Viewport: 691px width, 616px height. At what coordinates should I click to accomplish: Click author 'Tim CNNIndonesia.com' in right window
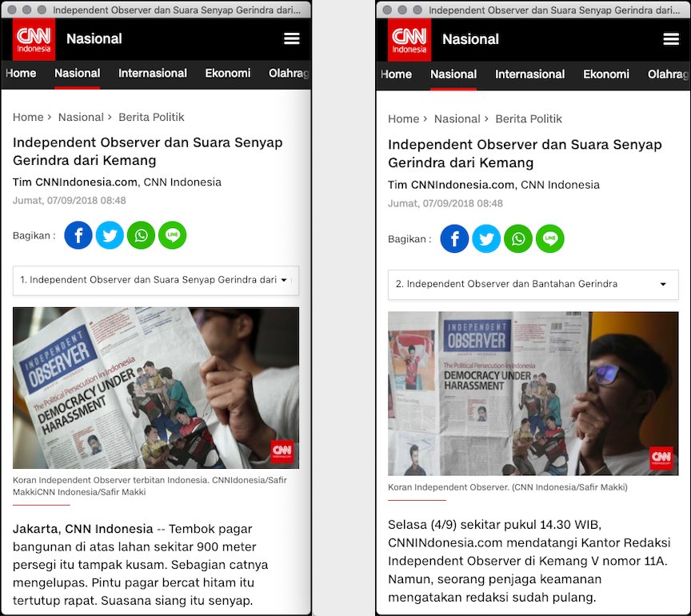pyautogui.click(x=451, y=185)
